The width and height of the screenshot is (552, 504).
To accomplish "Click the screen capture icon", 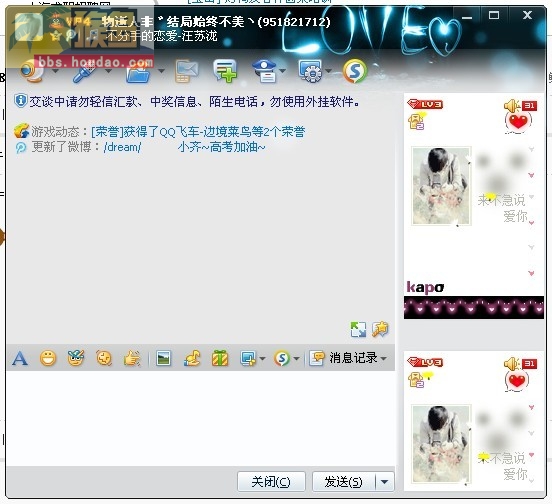I will 248,359.
